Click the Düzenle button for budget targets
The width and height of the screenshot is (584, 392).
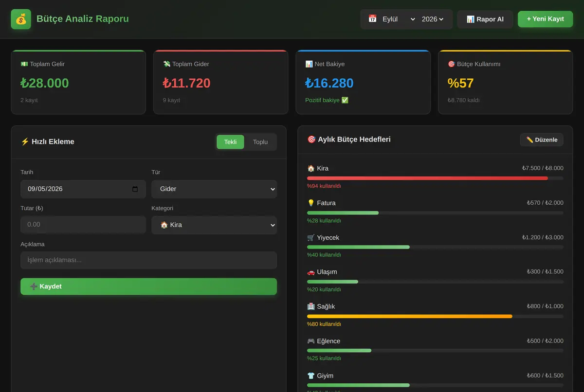pyautogui.click(x=542, y=140)
